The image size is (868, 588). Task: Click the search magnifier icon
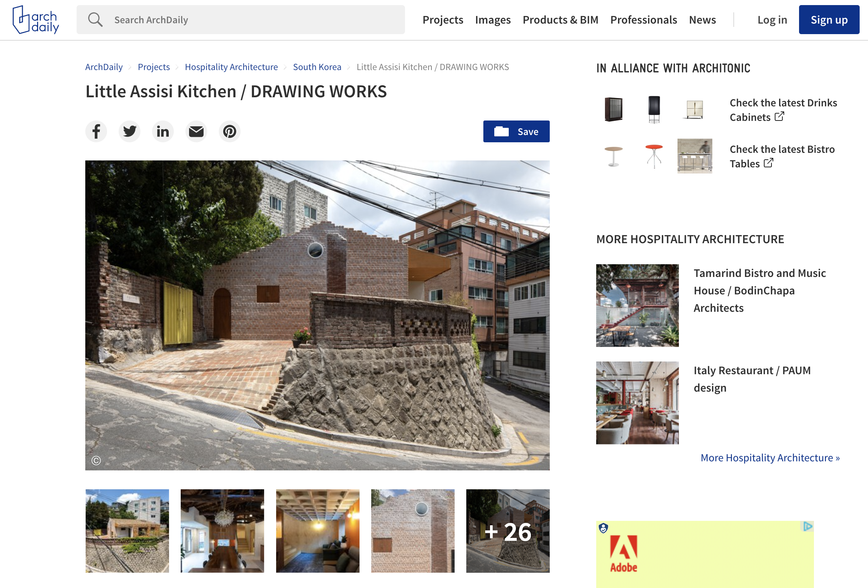(x=95, y=20)
